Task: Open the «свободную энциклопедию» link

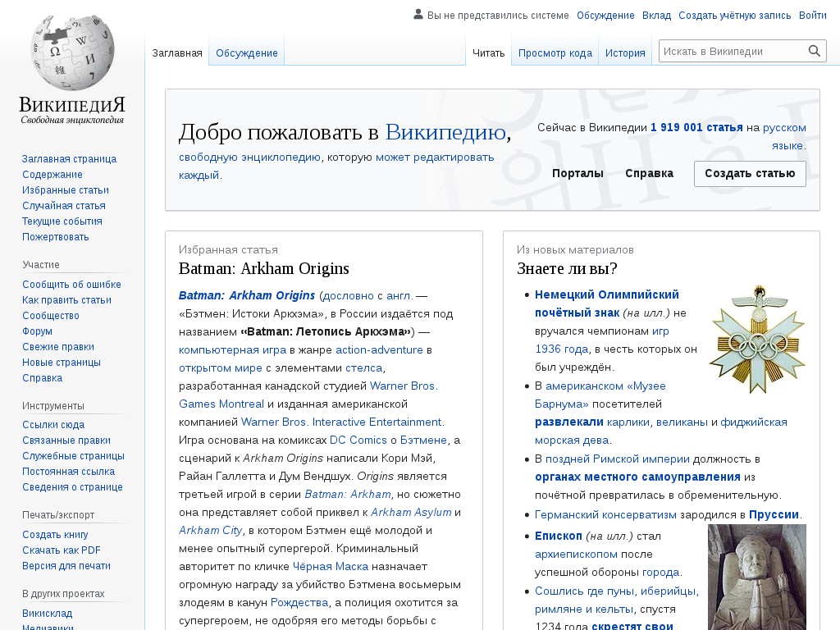Action: 249,157
